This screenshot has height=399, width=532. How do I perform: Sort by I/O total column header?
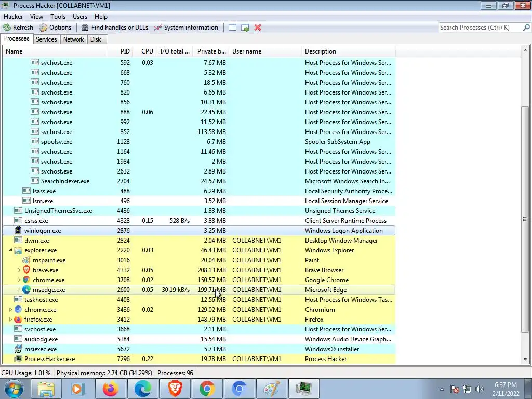[175, 51]
